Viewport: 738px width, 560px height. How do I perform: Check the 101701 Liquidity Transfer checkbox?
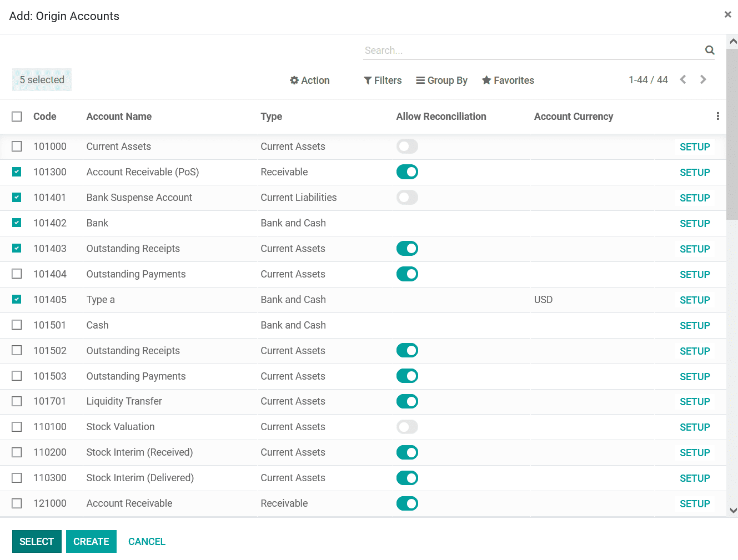pyautogui.click(x=17, y=401)
